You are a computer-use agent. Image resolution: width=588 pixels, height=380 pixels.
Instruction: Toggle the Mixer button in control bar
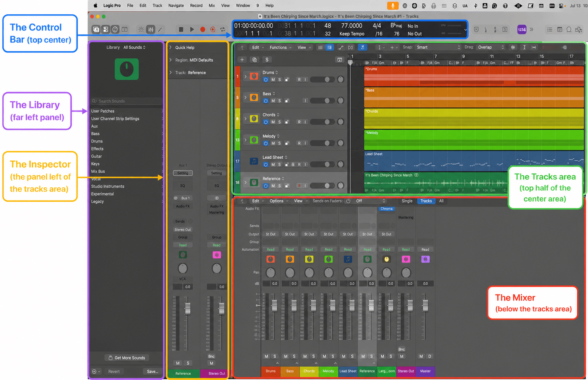click(150, 29)
